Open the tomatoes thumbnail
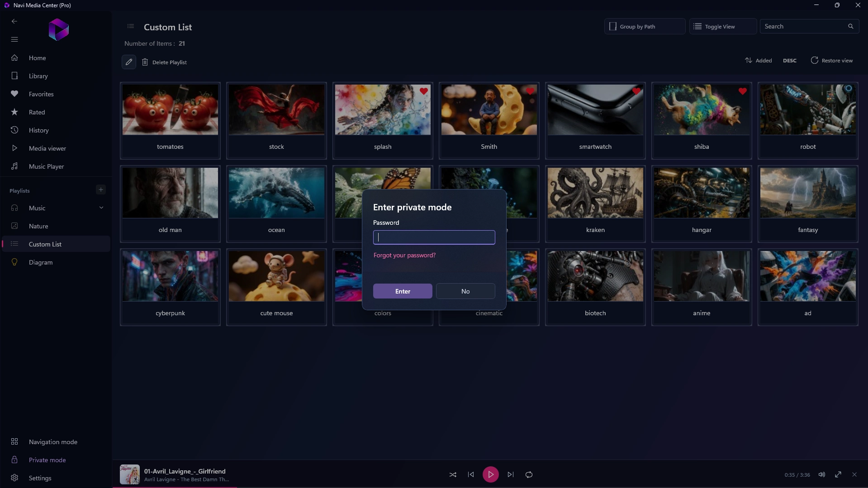Image resolution: width=868 pixels, height=488 pixels. coord(170,109)
